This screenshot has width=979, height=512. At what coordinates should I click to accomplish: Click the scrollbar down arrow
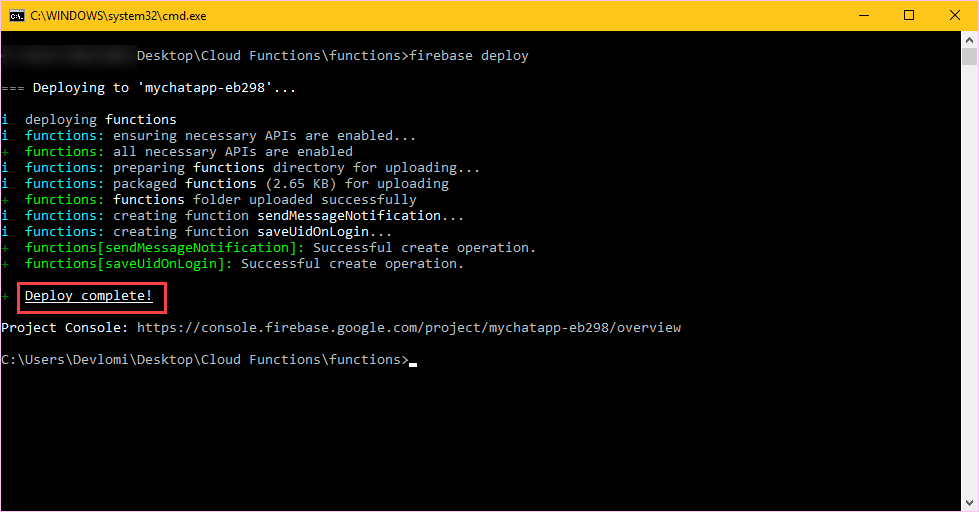pos(969,503)
